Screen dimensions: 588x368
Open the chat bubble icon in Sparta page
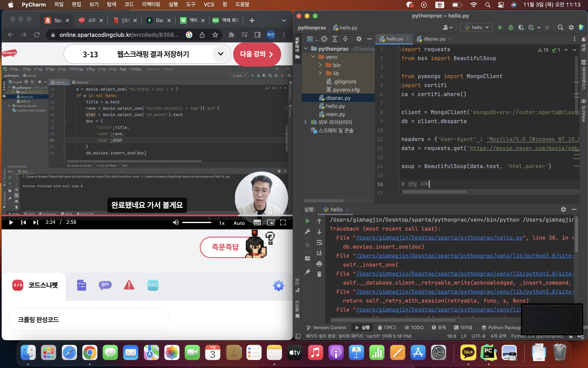click(x=105, y=285)
